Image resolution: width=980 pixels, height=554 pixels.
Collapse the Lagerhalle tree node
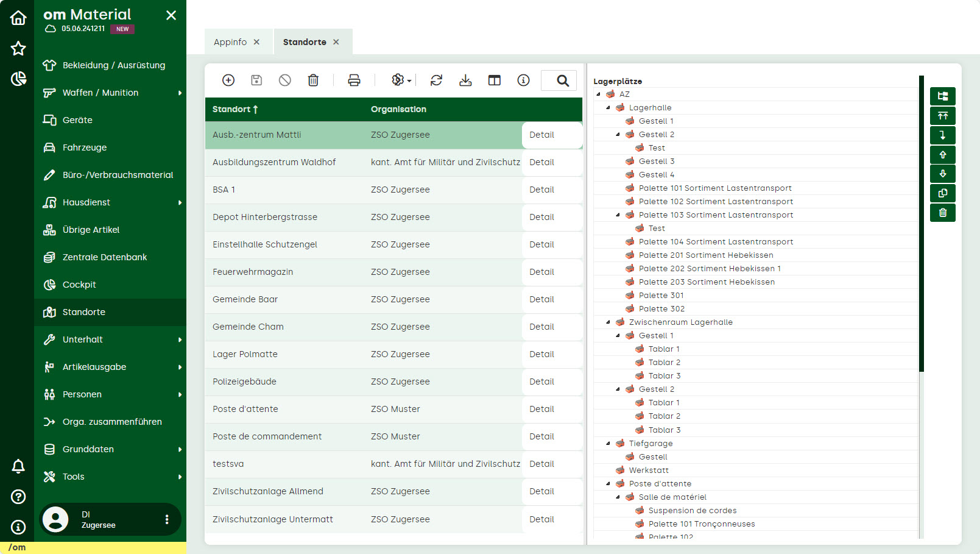[608, 108]
